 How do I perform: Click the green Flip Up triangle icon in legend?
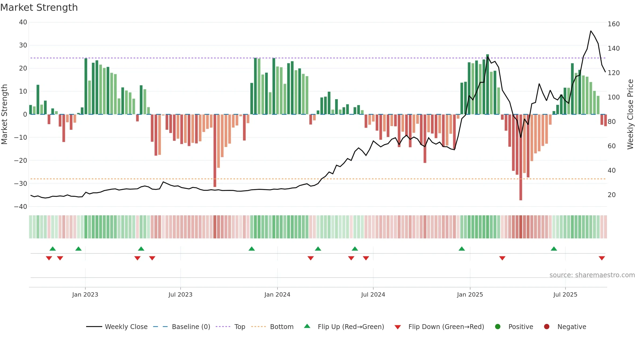(x=307, y=326)
